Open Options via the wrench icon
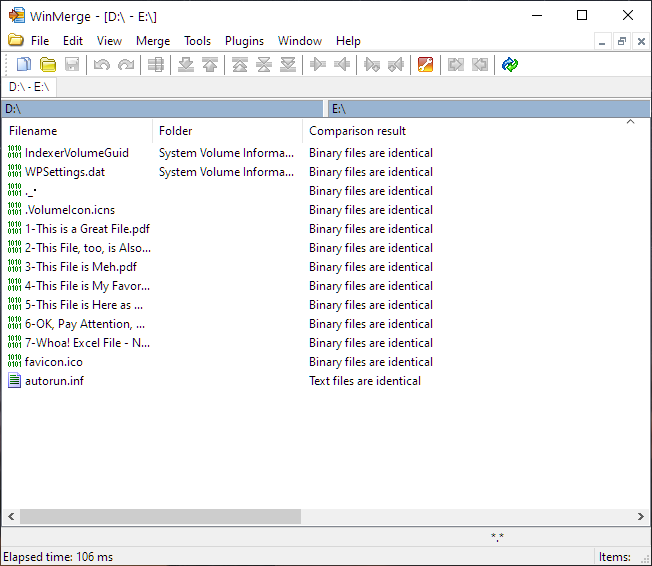This screenshot has width=652, height=566. 425,64
